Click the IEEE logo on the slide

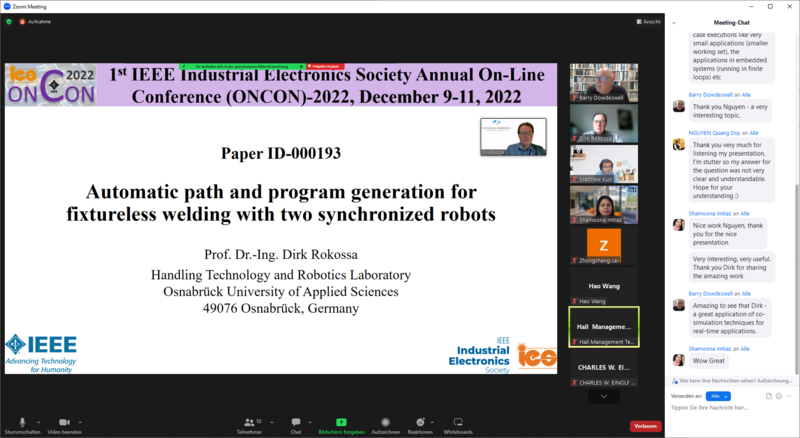(41, 354)
